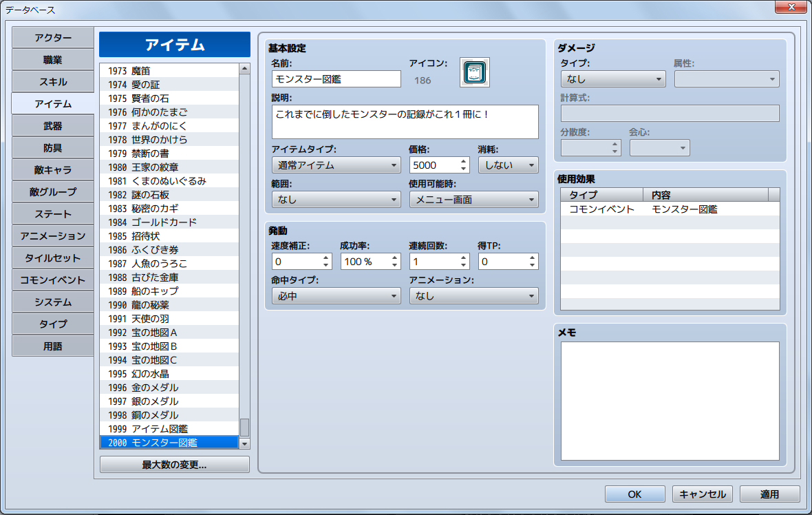Select the コモンイベント category on the sidebar

click(x=52, y=280)
